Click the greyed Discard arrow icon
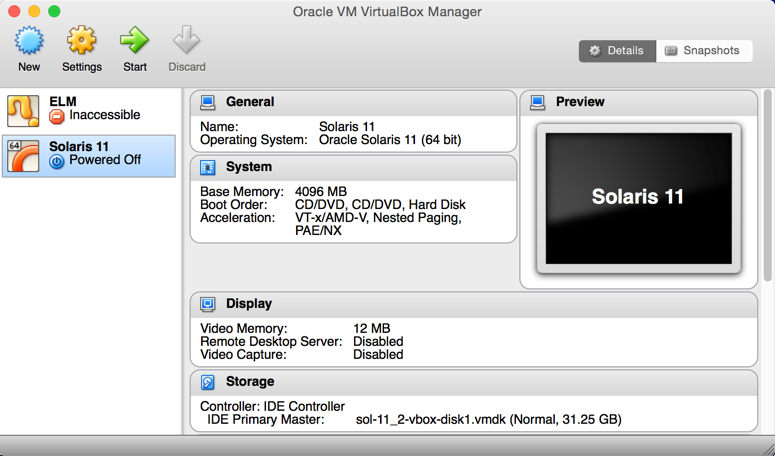The height and width of the screenshot is (456, 775). tap(187, 40)
